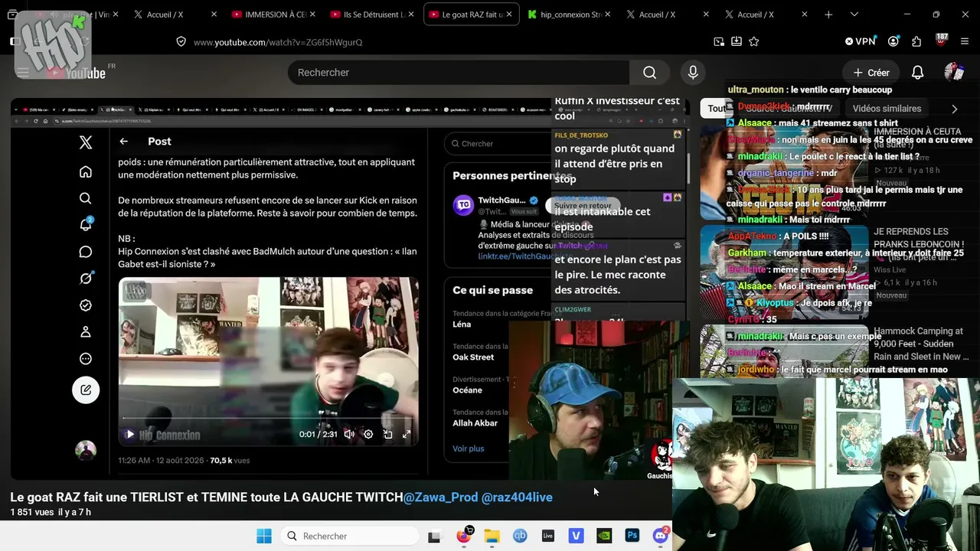Screen dimensions: 980x551
Task: Seek in the embedded X video progress bar
Action: [x=268, y=419]
